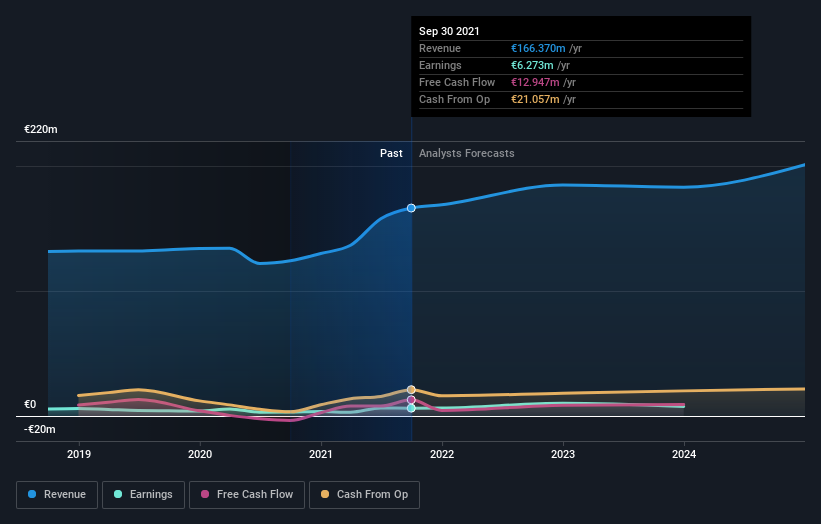Image resolution: width=821 pixels, height=524 pixels.
Task: Click the €220m y-axis label
Action: coord(41,129)
